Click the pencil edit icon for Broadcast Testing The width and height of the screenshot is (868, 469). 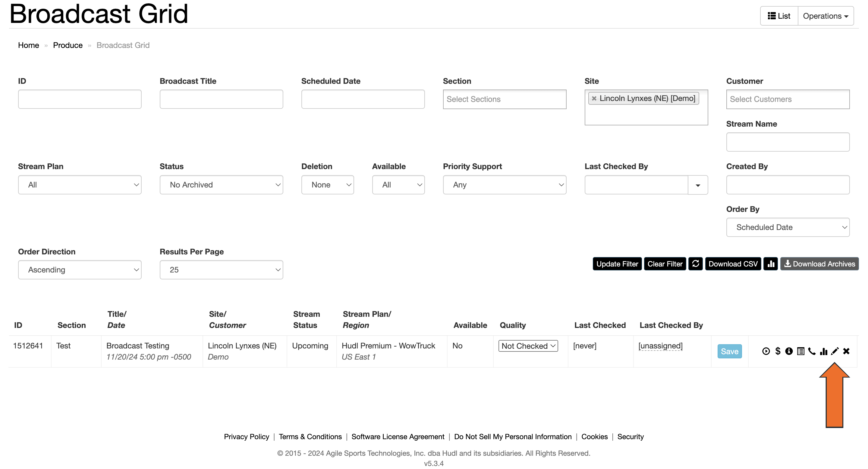[835, 351]
